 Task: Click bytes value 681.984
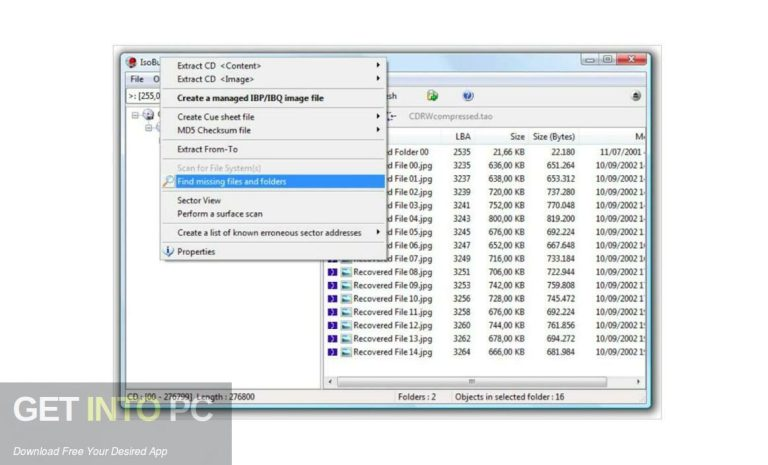tap(561, 352)
